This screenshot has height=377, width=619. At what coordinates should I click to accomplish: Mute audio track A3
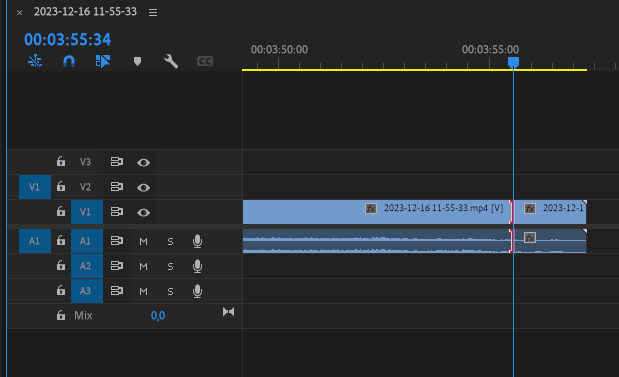pos(143,291)
